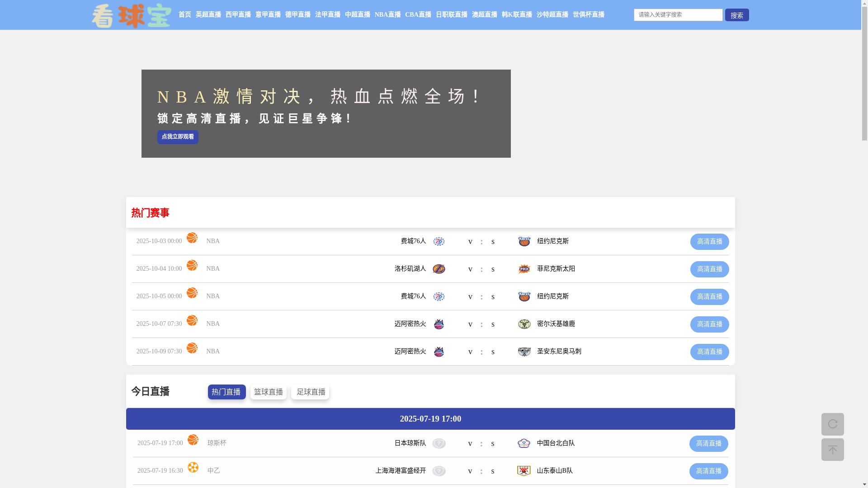Click the San Antonio Spurs team logo
The height and width of the screenshot is (488, 868).
pos(524,352)
